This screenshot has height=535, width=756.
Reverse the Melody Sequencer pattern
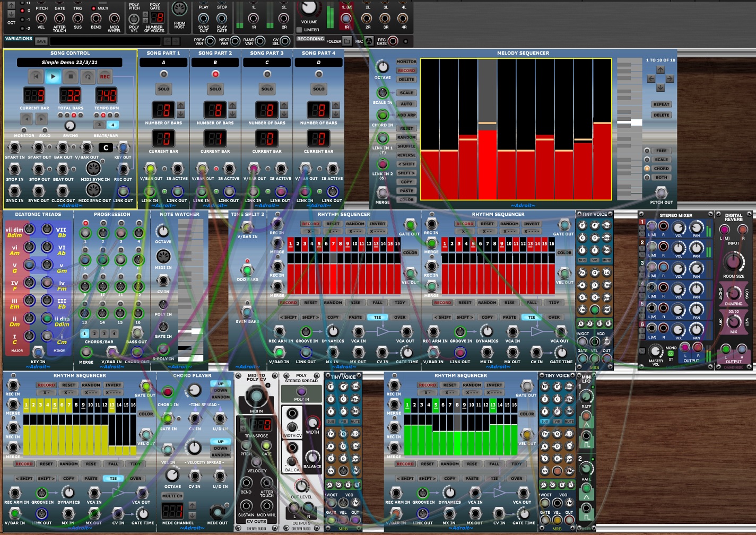(x=406, y=155)
